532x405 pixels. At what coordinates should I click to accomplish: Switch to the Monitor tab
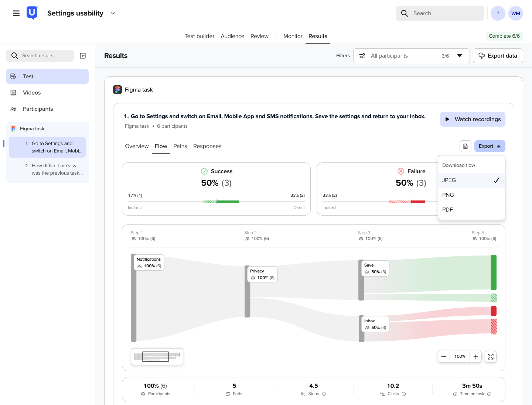pyautogui.click(x=293, y=36)
